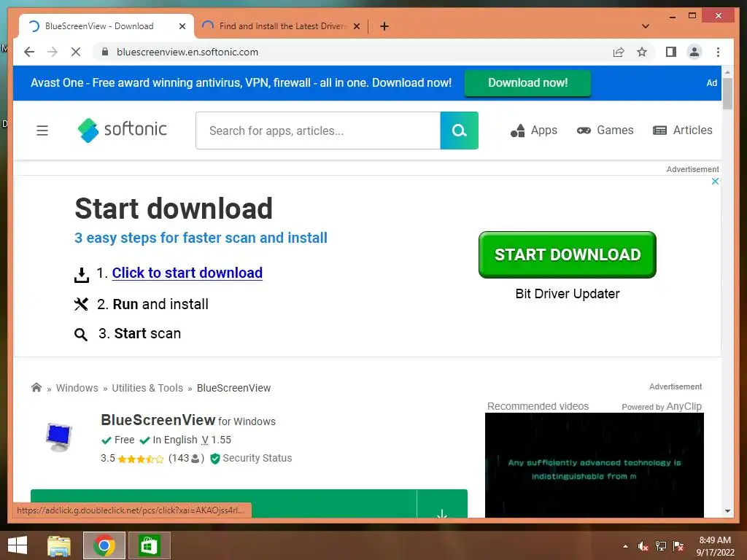Go to Softonic home via house icon
Image resolution: width=747 pixels, height=560 pixels.
pos(36,387)
